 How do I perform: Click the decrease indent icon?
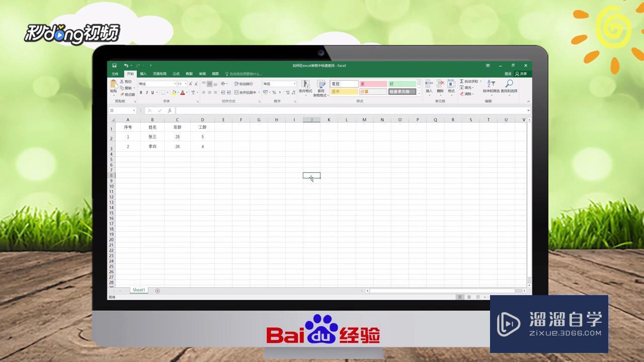223,93
